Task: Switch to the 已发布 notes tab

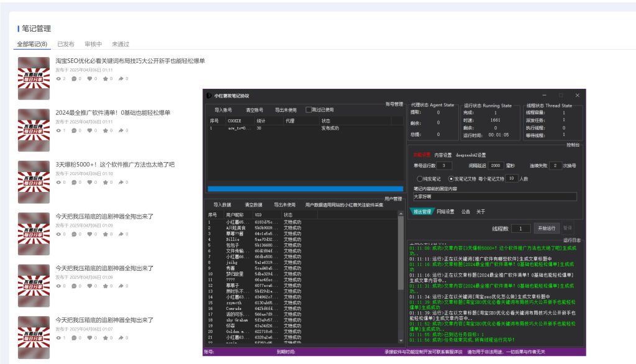Action: [x=66, y=44]
